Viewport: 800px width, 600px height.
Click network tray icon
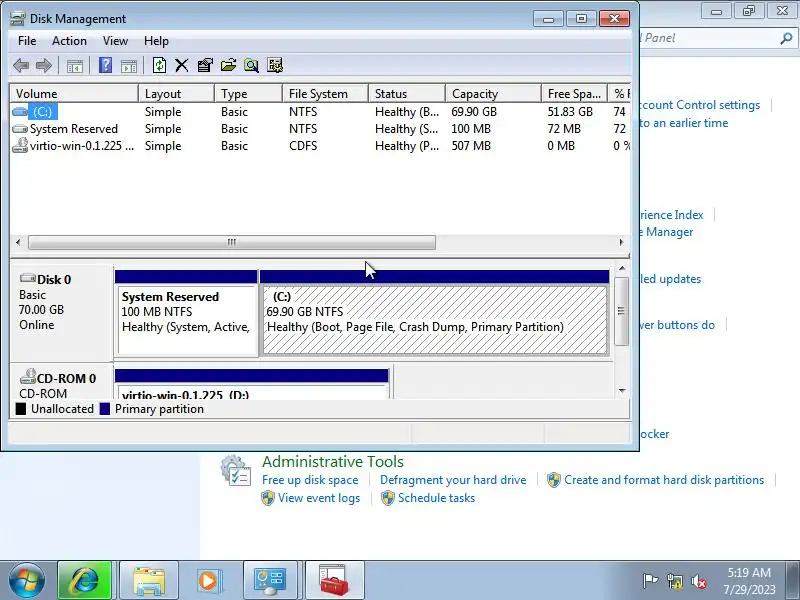[674, 581]
